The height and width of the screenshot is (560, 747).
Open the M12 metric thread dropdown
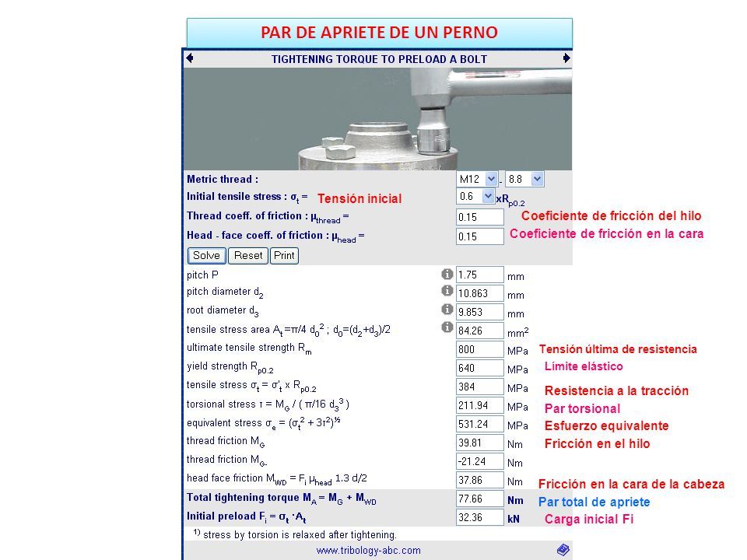[x=477, y=179]
